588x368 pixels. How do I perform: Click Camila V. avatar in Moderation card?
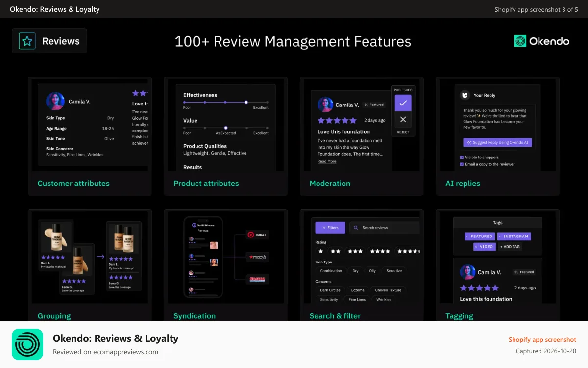tap(325, 105)
